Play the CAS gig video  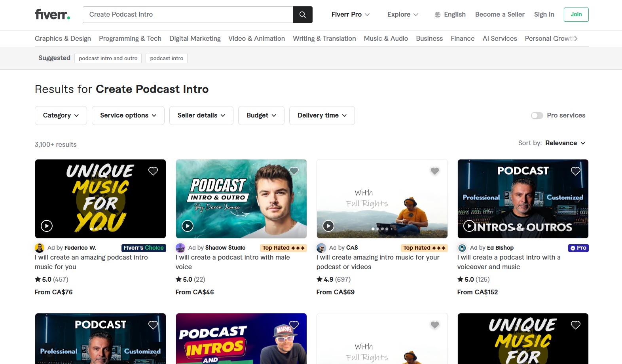tap(328, 226)
